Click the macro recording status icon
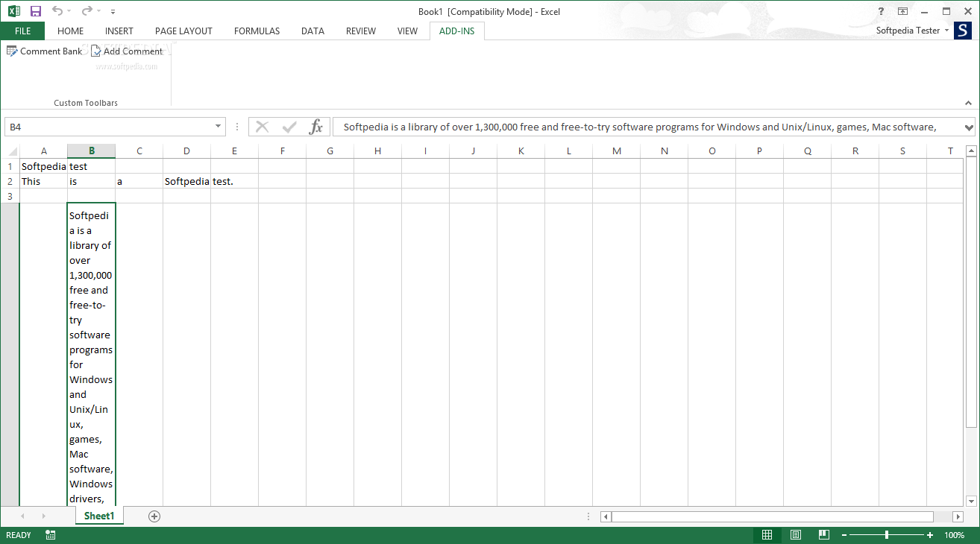The height and width of the screenshot is (544, 980). 50,535
